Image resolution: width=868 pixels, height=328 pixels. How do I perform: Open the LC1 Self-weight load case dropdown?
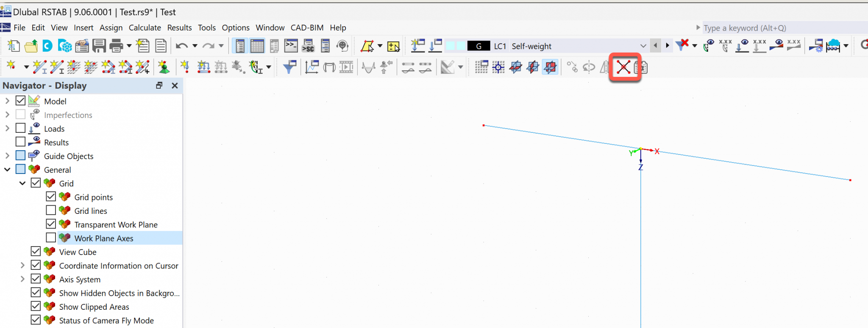coord(643,46)
